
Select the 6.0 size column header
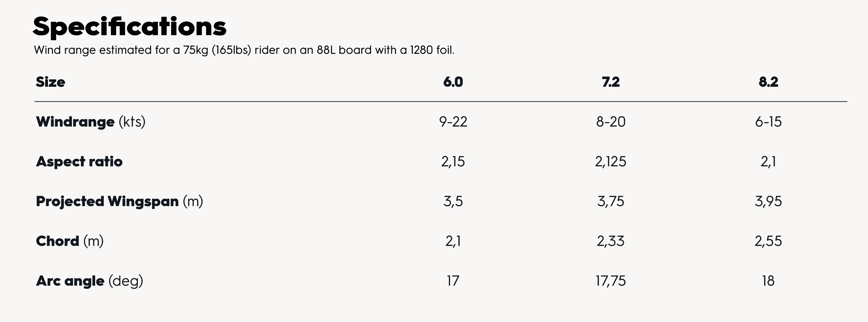[453, 82]
